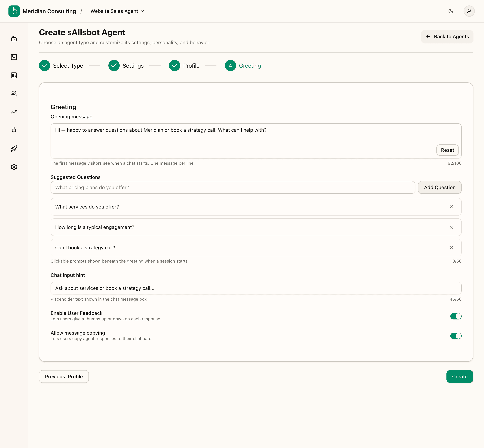
Task: Go to the Settings step label
Action: pos(133,66)
